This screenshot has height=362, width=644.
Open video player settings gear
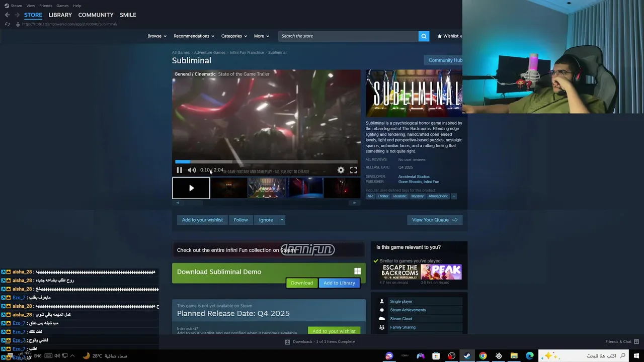tap(341, 170)
